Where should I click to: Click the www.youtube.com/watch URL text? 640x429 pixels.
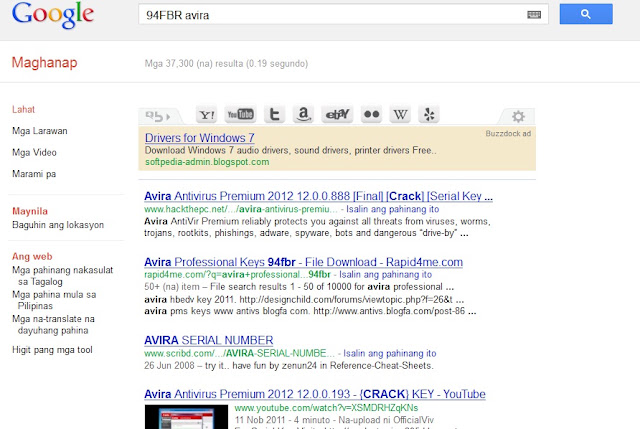[326, 408]
